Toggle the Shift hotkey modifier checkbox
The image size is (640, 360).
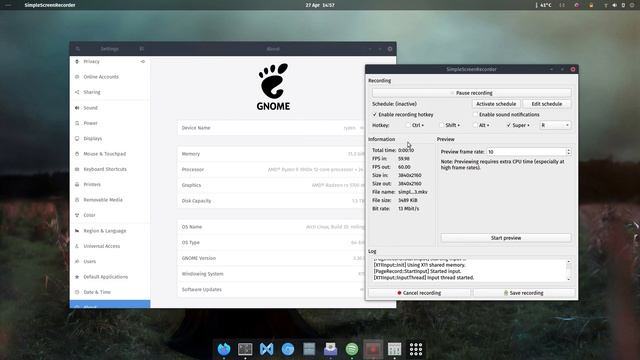441,125
